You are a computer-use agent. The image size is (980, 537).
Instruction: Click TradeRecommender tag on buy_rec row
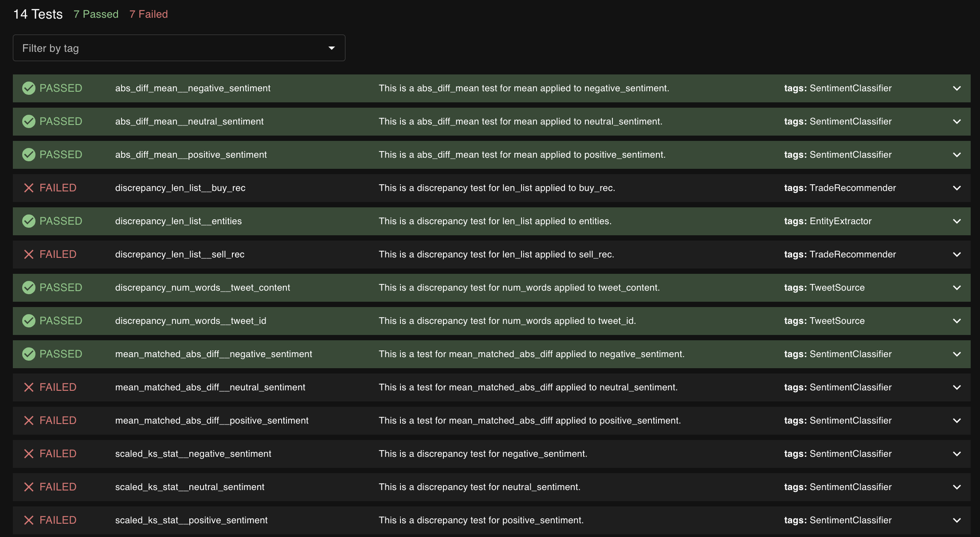[x=852, y=188]
